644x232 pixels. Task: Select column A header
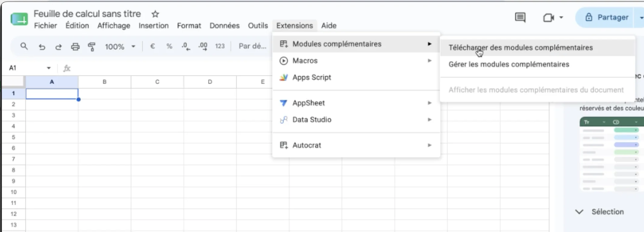click(x=52, y=82)
